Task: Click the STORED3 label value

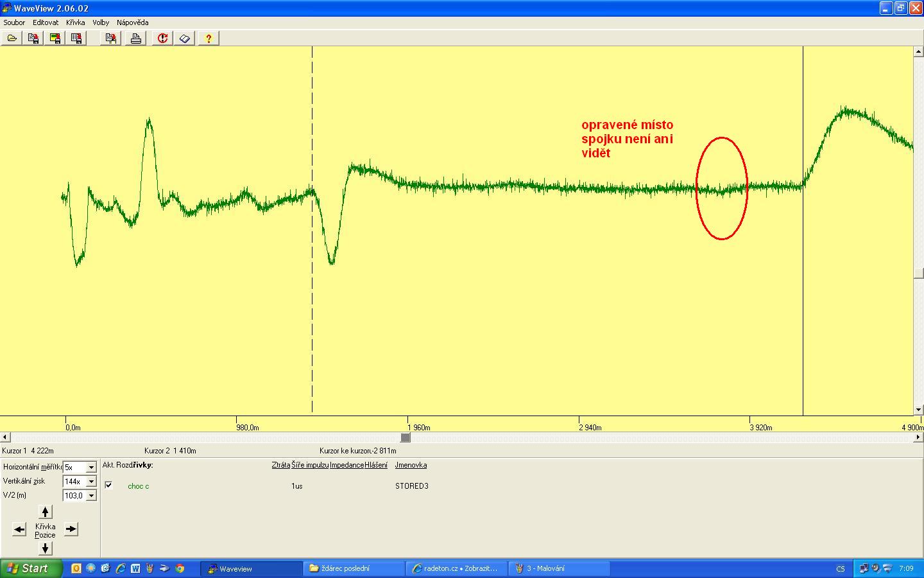Action: pos(411,486)
